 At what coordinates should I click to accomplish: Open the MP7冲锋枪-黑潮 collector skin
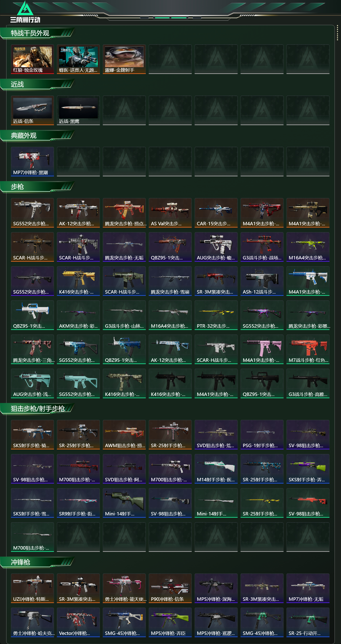33,162
